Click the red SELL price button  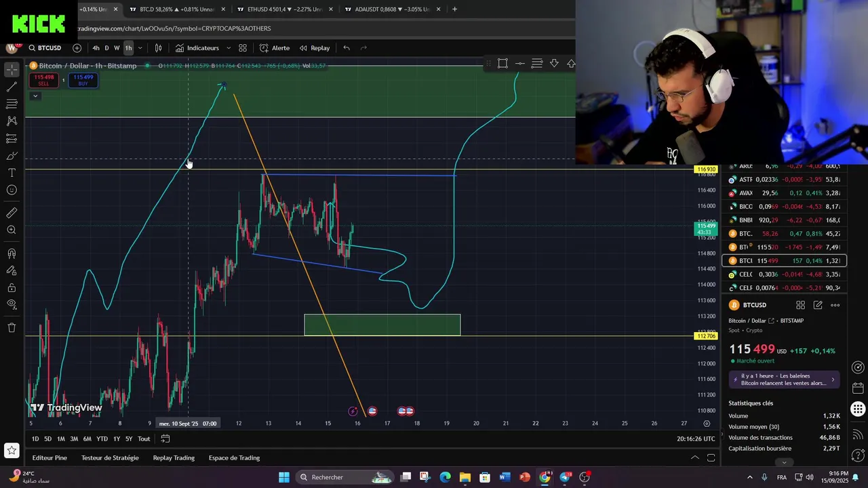pyautogui.click(x=43, y=80)
